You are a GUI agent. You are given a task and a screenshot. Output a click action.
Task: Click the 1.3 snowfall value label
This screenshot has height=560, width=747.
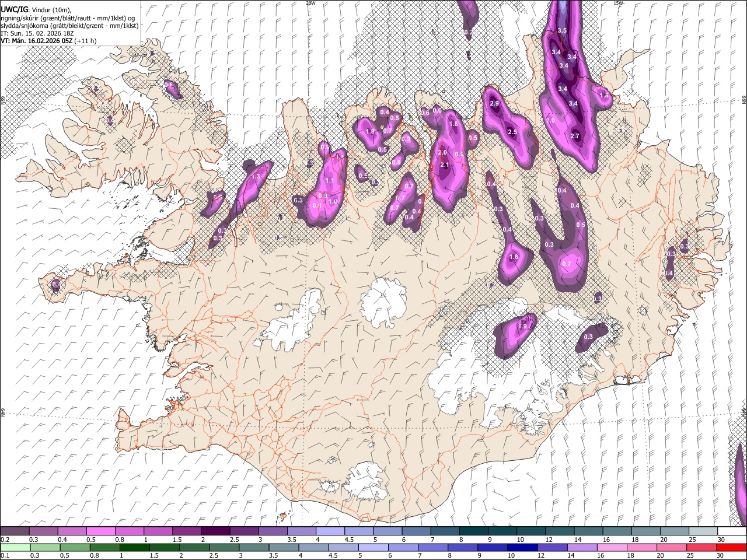point(256,176)
